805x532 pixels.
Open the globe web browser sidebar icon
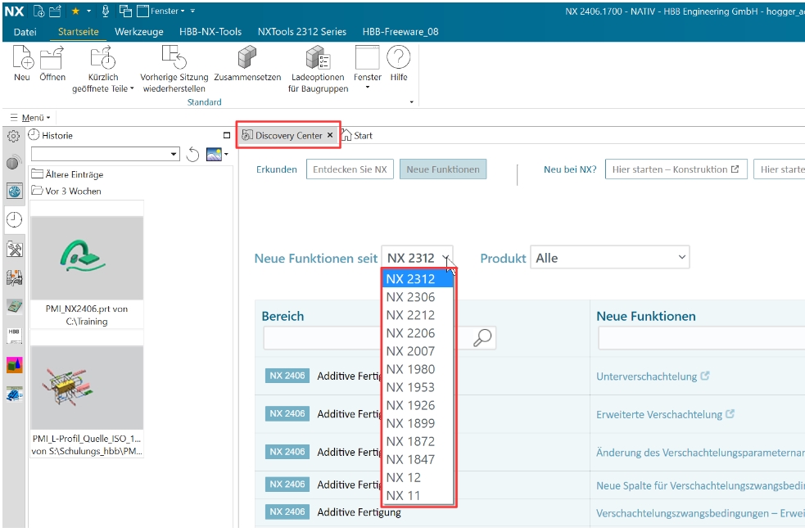[15, 192]
